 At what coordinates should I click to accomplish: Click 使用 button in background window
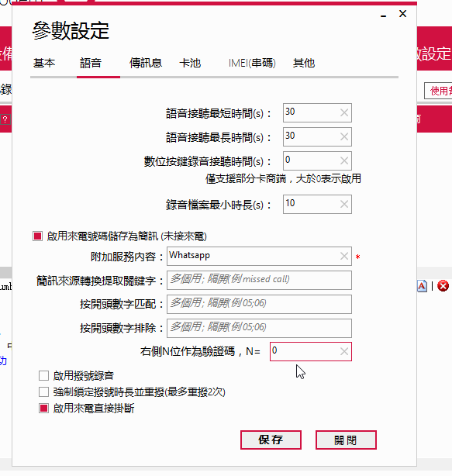click(x=438, y=91)
